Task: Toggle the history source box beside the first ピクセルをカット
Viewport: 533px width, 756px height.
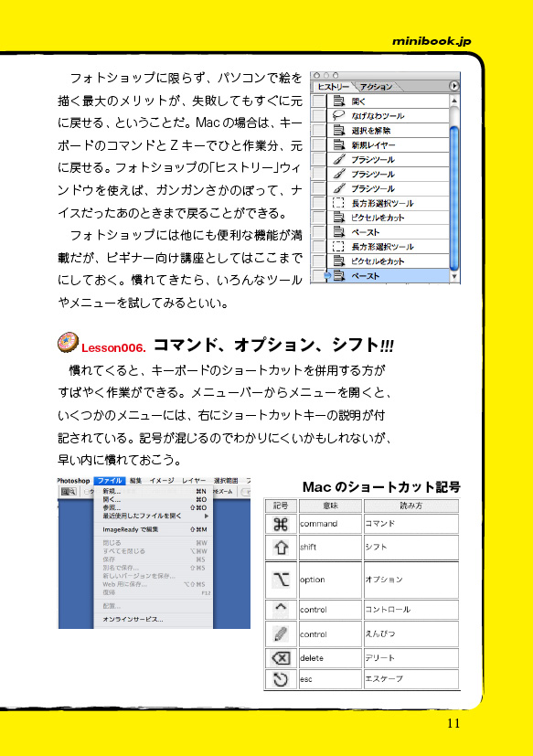Action: [x=318, y=218]
